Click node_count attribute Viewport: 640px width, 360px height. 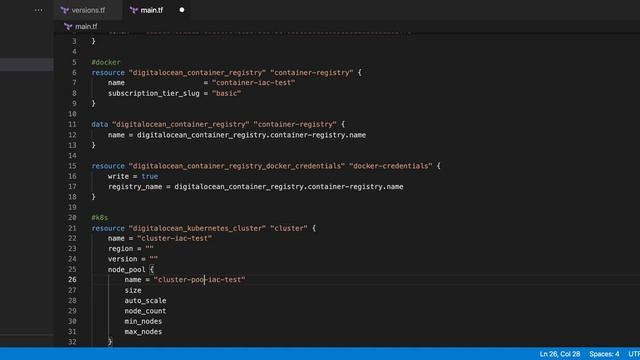tap(145, 311)
